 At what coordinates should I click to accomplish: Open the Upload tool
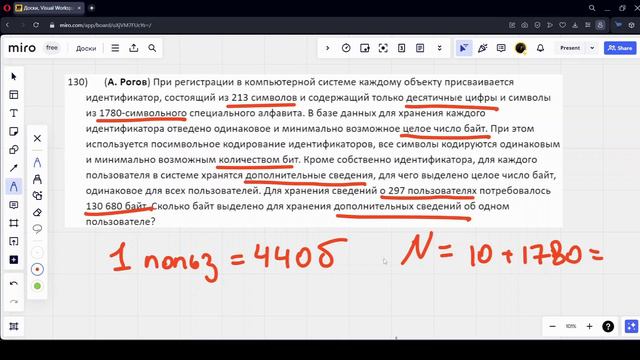click(13, 242)
